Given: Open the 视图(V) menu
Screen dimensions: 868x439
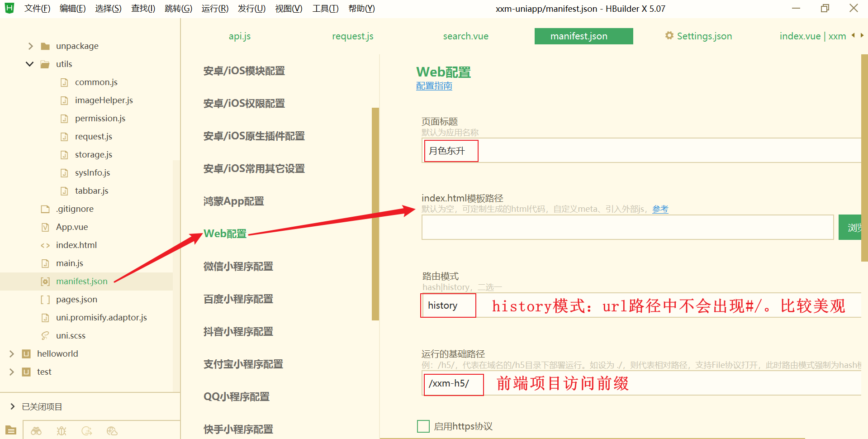Looking at the screenshot, I should (289, 9).
